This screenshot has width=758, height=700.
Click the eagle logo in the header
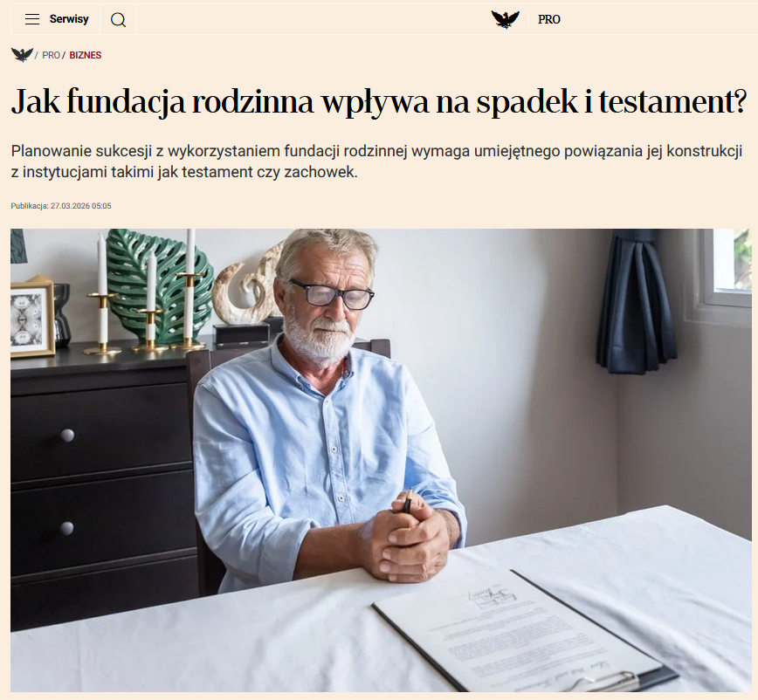(505, 19)
